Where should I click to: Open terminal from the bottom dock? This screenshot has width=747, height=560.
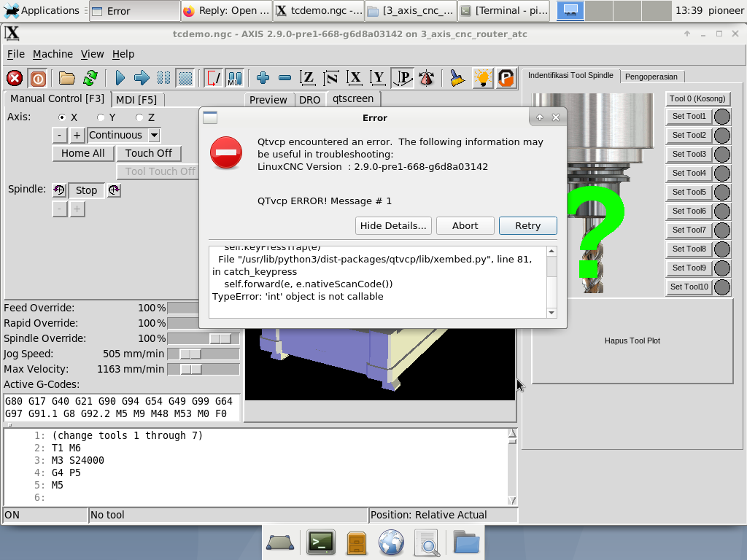(320, 542)
